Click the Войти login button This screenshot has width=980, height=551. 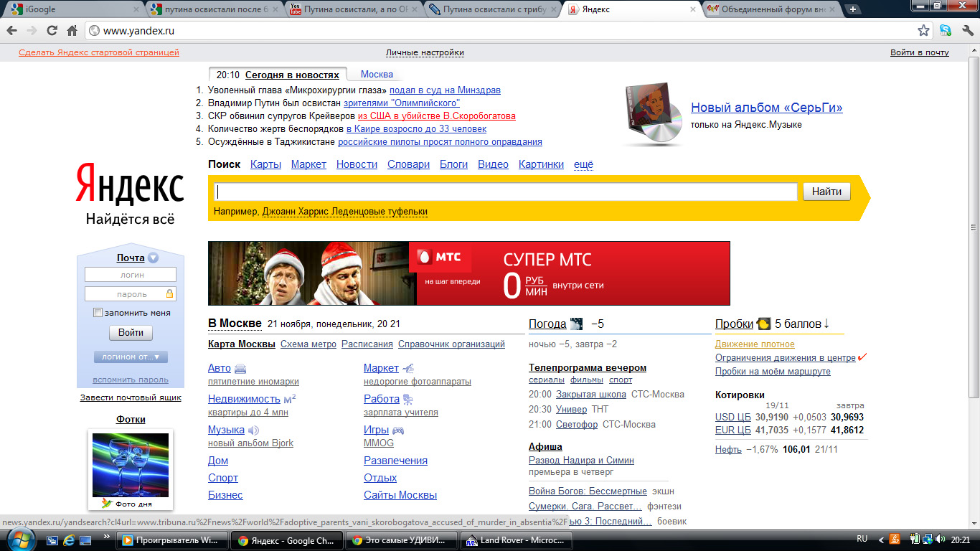tap(131, 333)
